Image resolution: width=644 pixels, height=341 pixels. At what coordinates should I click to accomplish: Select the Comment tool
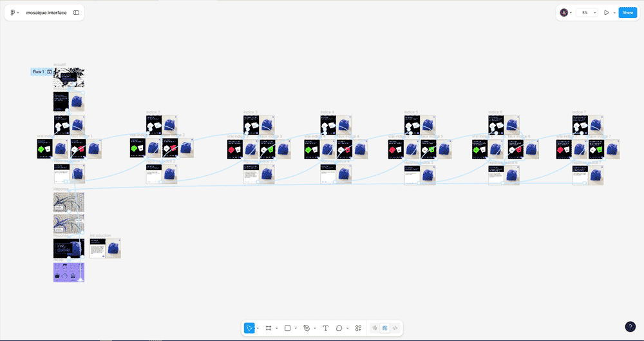tap(339, 328)
